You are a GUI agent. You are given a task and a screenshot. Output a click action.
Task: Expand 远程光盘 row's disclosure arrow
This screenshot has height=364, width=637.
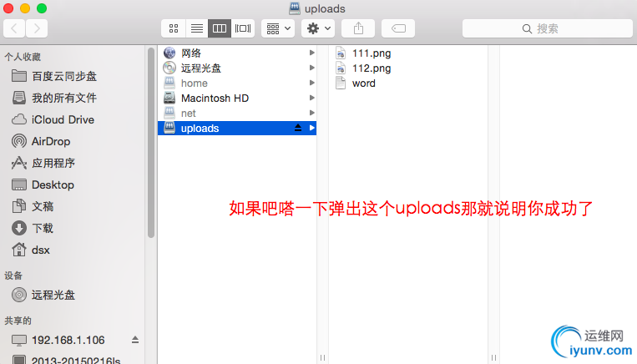tap(311, 68)
